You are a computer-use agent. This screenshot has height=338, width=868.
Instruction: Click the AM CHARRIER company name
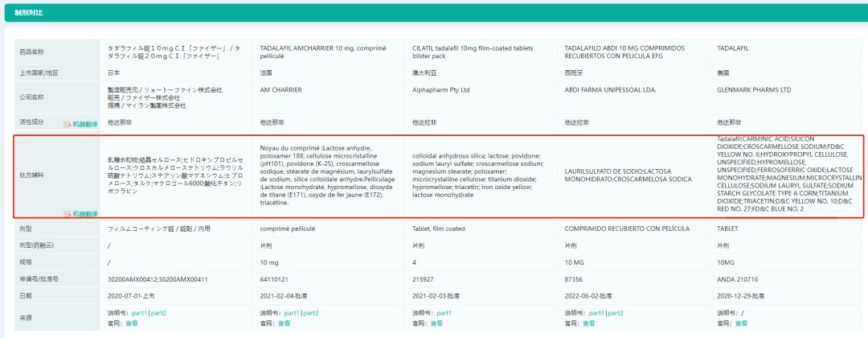[280, 90]
